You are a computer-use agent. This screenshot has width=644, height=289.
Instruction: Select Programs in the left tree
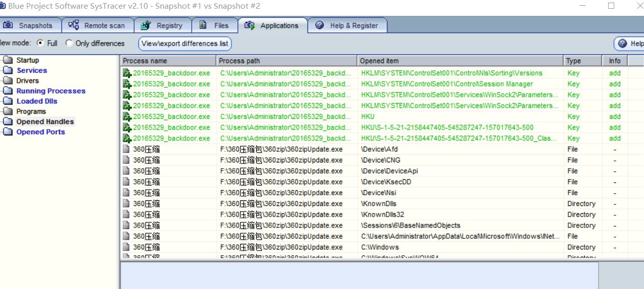(x=31, y=112)
